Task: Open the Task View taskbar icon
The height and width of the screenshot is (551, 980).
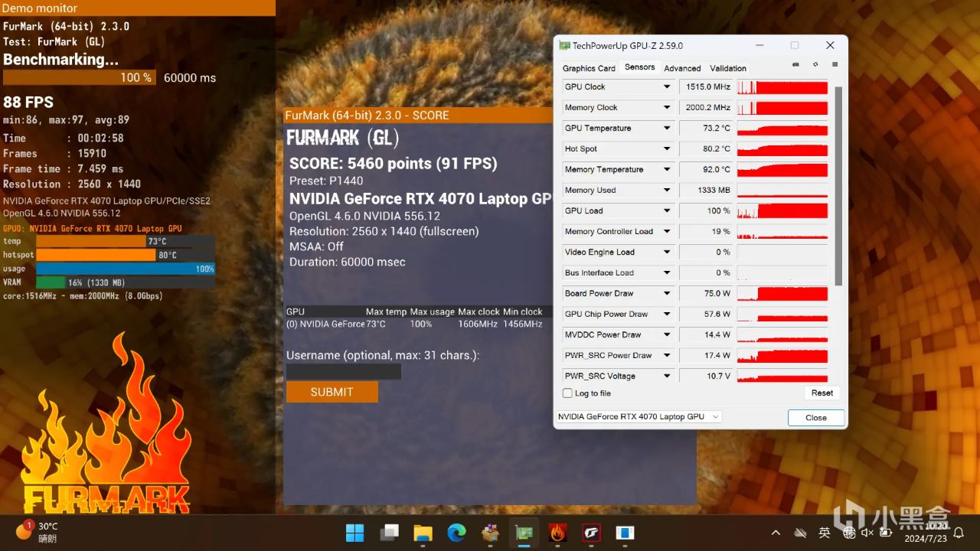Action: coord(389,532)
